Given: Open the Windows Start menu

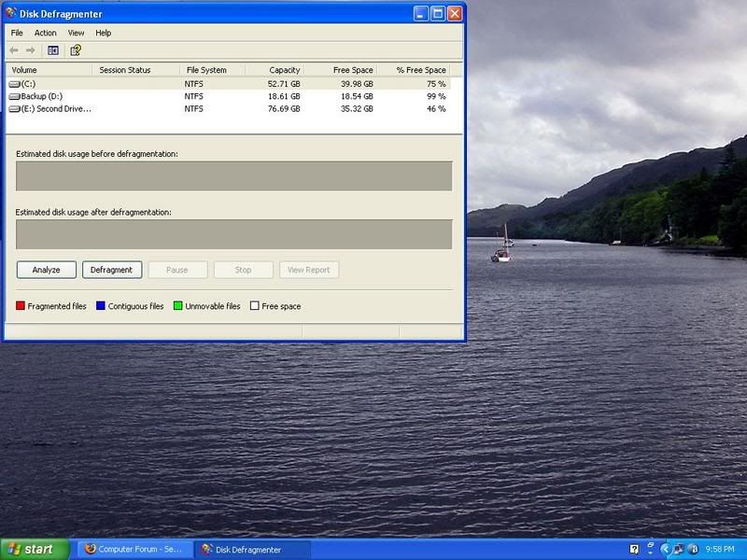Looking at the screenshot, I should (x=35, y=549).
